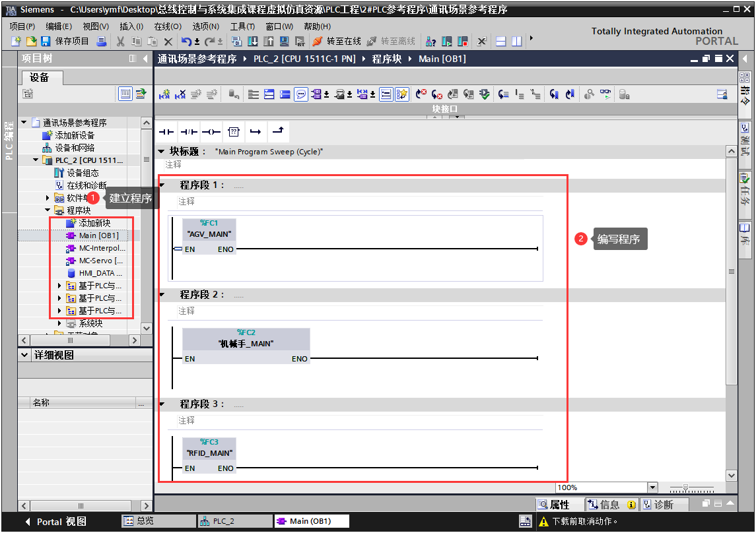The width and height of the screenshot is (756, 533).
Task: Select 设备和网络 in the project tree
Action: click(x=75, y=148)
